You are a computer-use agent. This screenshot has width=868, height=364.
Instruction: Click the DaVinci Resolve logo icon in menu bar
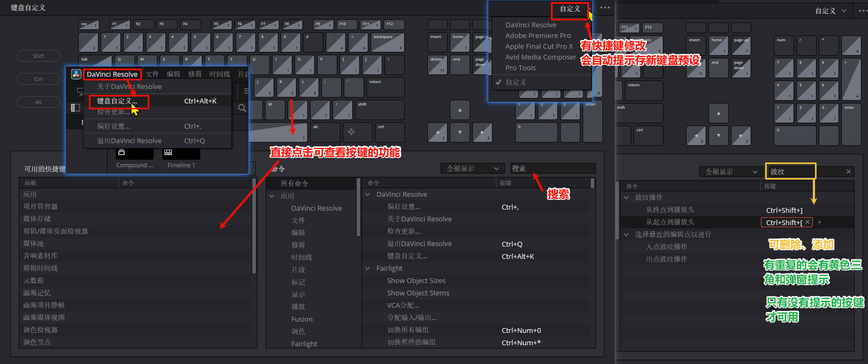[x=76, y=74]
